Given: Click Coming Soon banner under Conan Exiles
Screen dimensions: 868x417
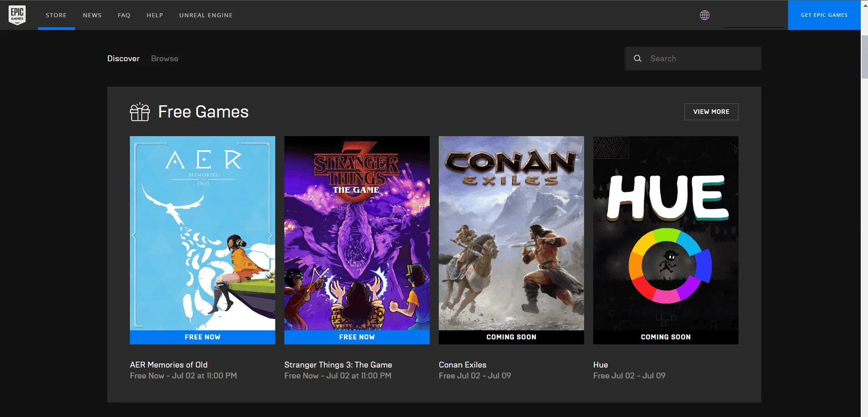Looking at the screenshot, I should 511,337.
